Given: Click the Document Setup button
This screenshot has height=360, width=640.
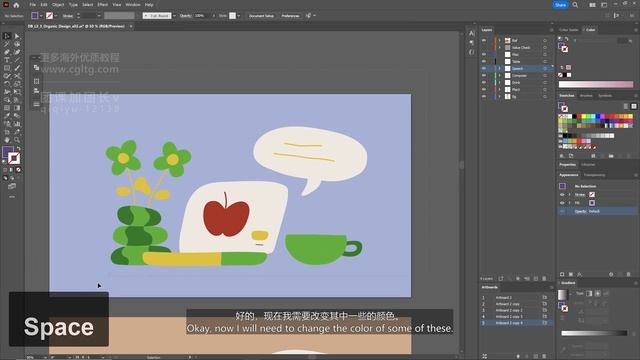Looking at the screenshot, I should point(261,16).
